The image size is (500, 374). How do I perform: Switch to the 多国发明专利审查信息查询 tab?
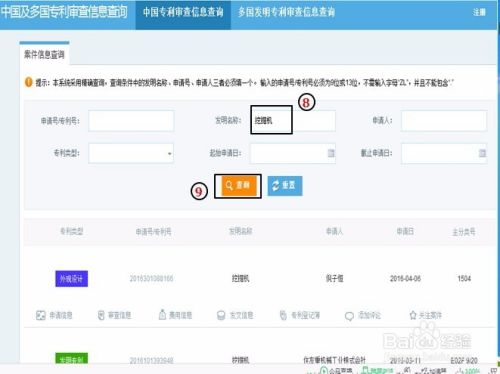(286, 12)
